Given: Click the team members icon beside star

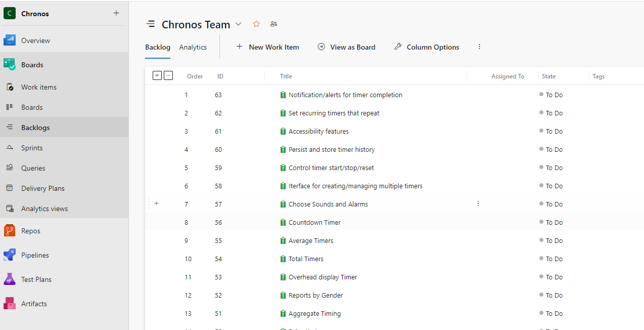Looking at the screenshot, I should [x=273, y=24].
